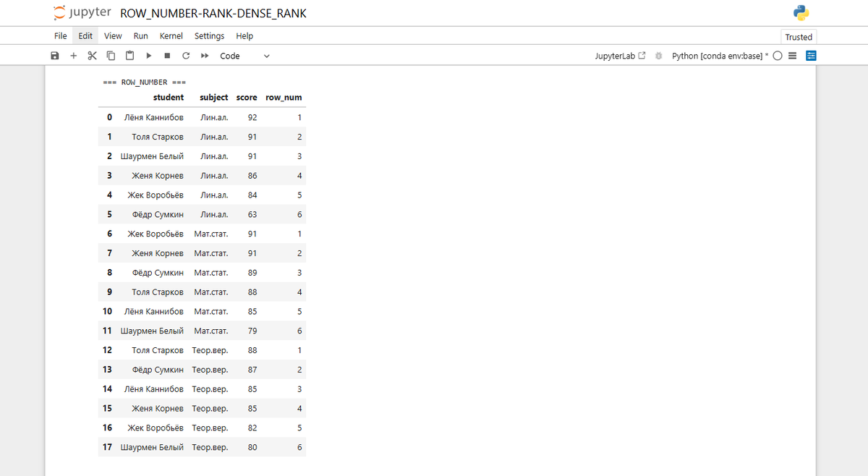
Task: Select 'Толя Старков' in row 1
Action: (x=158, y=137)
